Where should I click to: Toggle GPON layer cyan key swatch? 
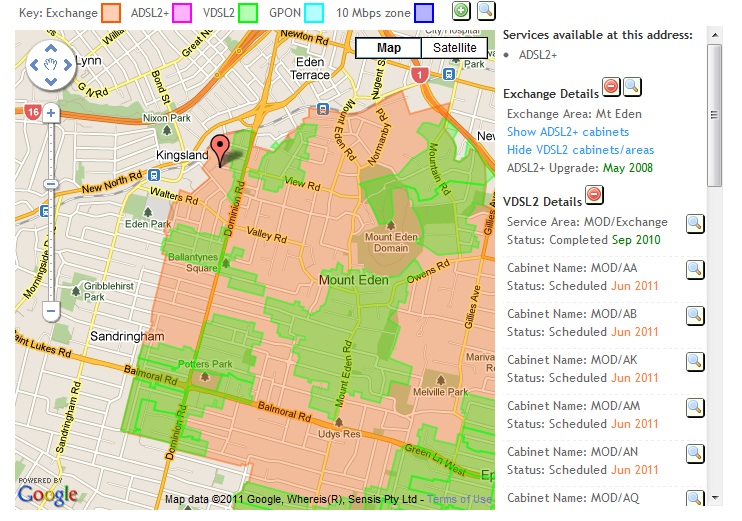tap(313, 13)
